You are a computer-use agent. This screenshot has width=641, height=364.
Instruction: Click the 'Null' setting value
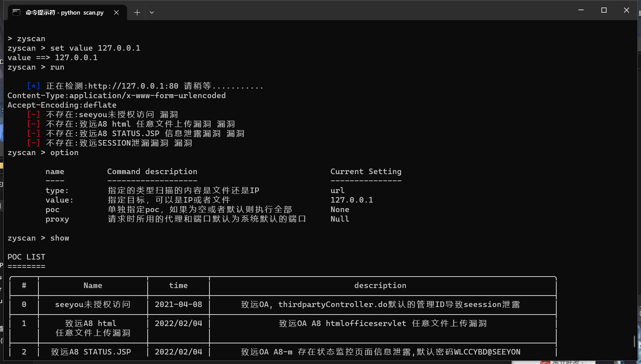[x=340, y=219]
